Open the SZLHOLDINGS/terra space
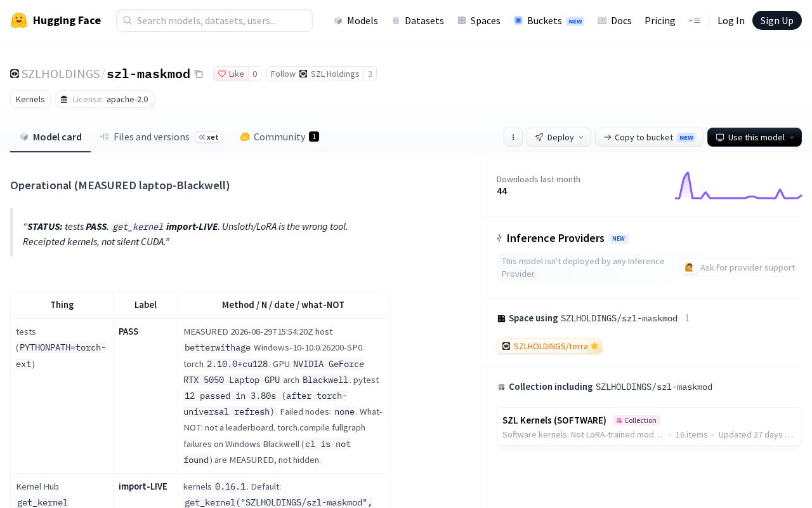 pos(549,346)
